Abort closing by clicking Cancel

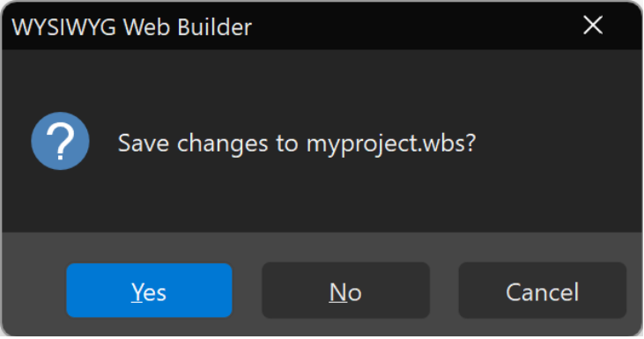[542, 291]
